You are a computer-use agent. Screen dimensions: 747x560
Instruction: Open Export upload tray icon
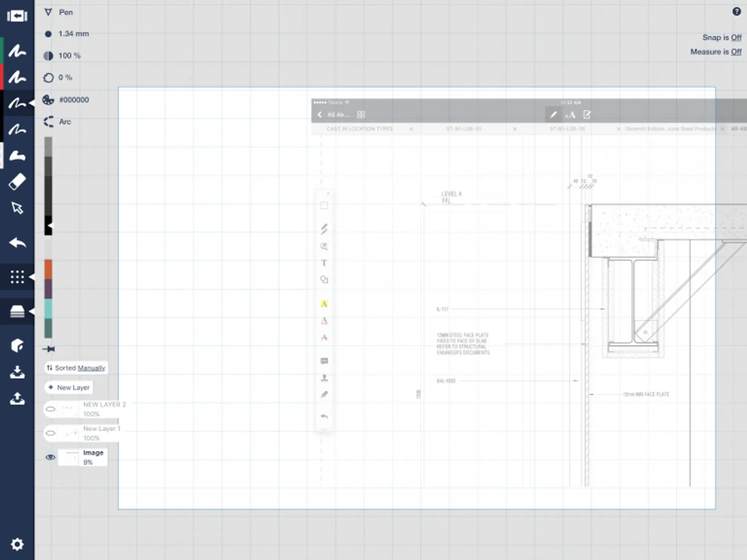coord(17,398)
